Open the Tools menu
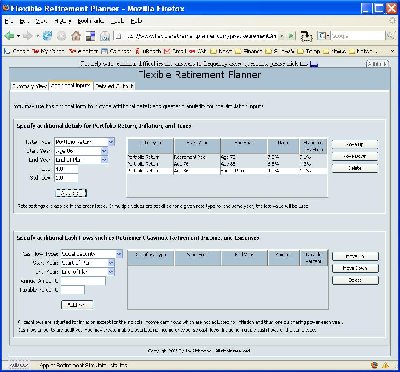Screen dimensions: 400x372 pyautogui.click(x=117, y=21)
